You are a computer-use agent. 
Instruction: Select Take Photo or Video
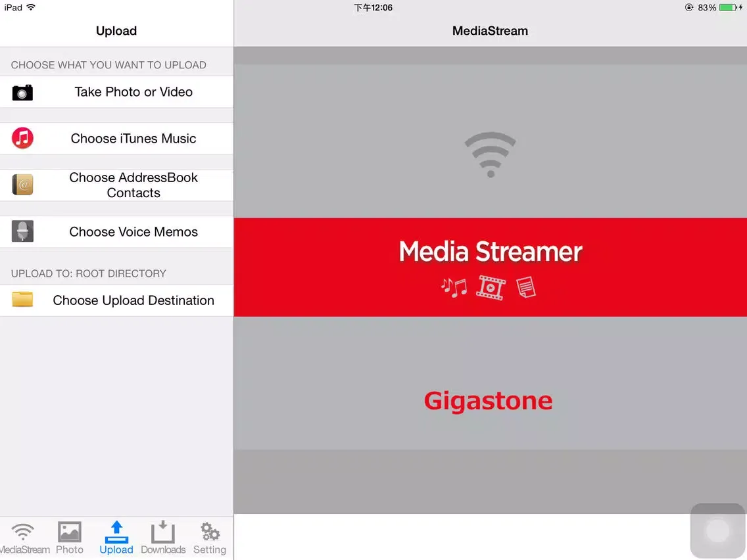pos(117,92)
